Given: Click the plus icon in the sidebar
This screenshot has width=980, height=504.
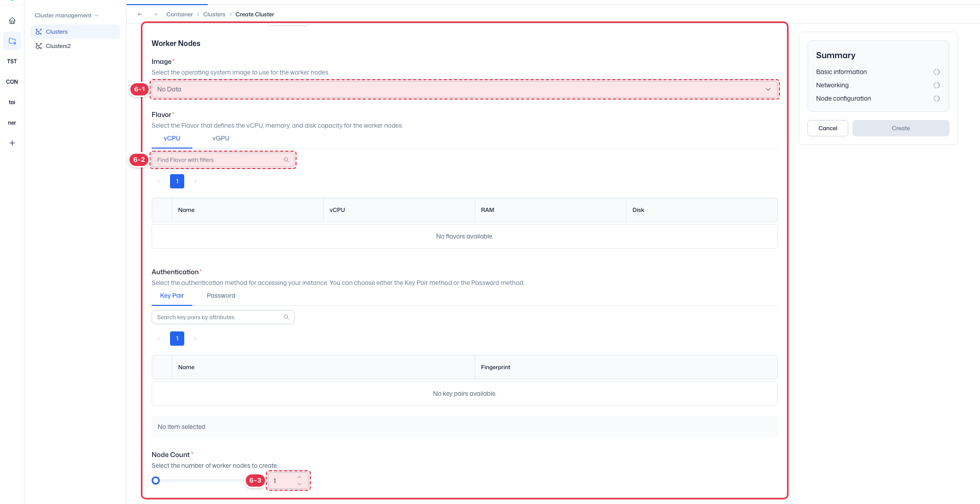Looking at the screenshot, I should click(x=12, y=143).
